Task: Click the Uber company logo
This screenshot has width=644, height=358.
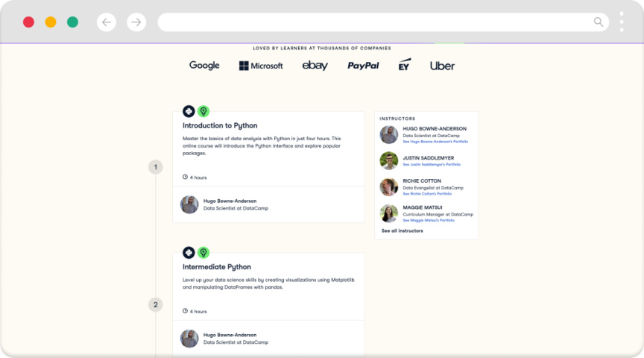Action: [x=442, y=66]
